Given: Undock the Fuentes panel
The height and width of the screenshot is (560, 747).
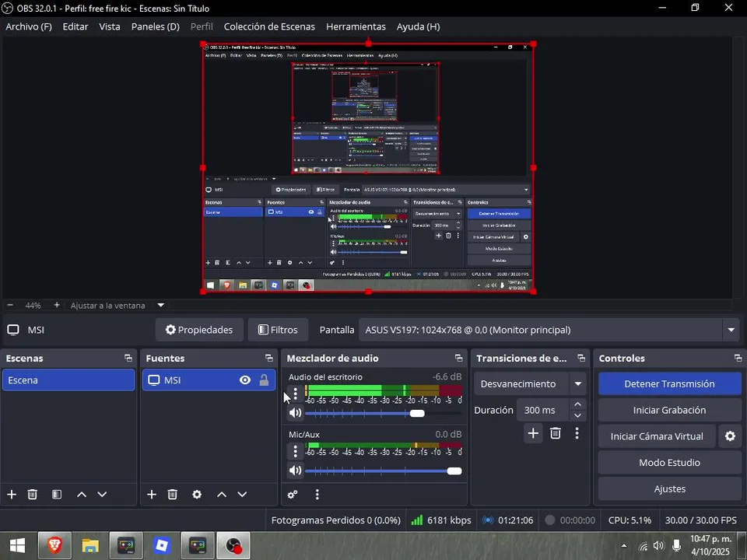Looking at the screenshot, I should point(269,358).
